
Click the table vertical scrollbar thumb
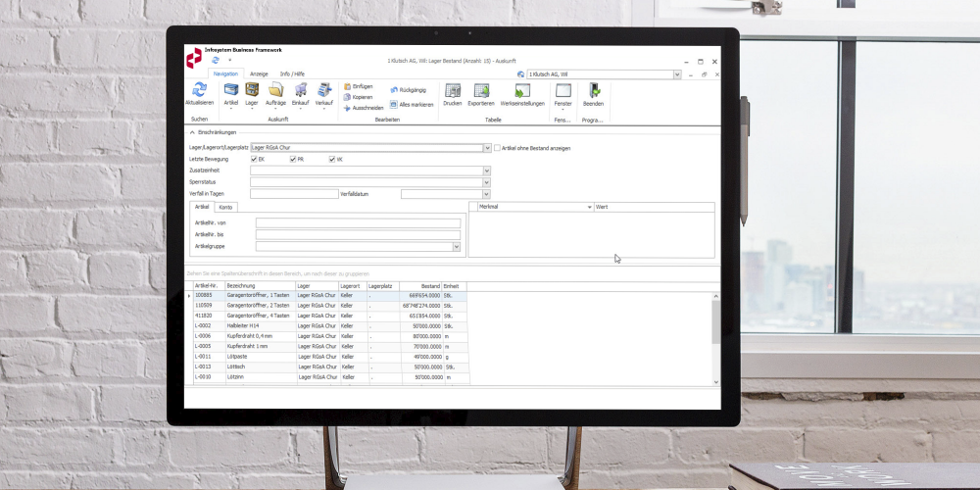(715, 321)
